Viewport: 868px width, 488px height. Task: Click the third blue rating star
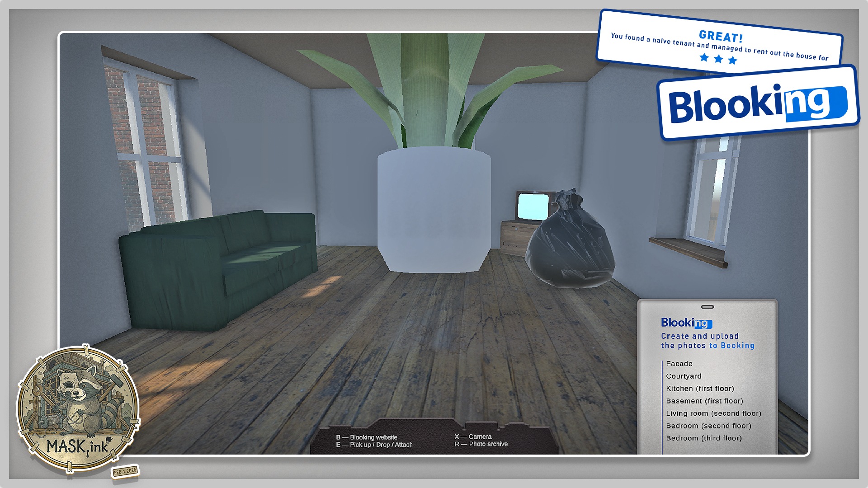733,61
